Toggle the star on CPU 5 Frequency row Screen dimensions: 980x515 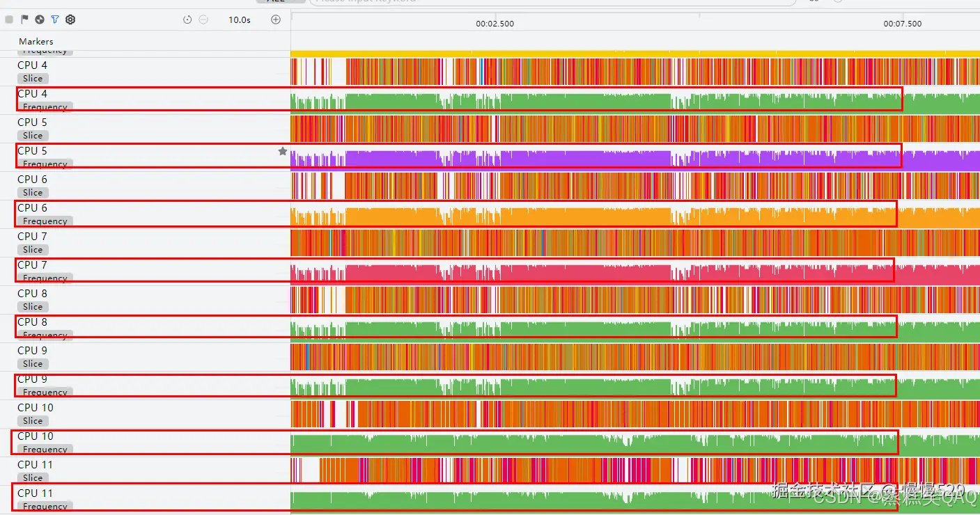283,151
